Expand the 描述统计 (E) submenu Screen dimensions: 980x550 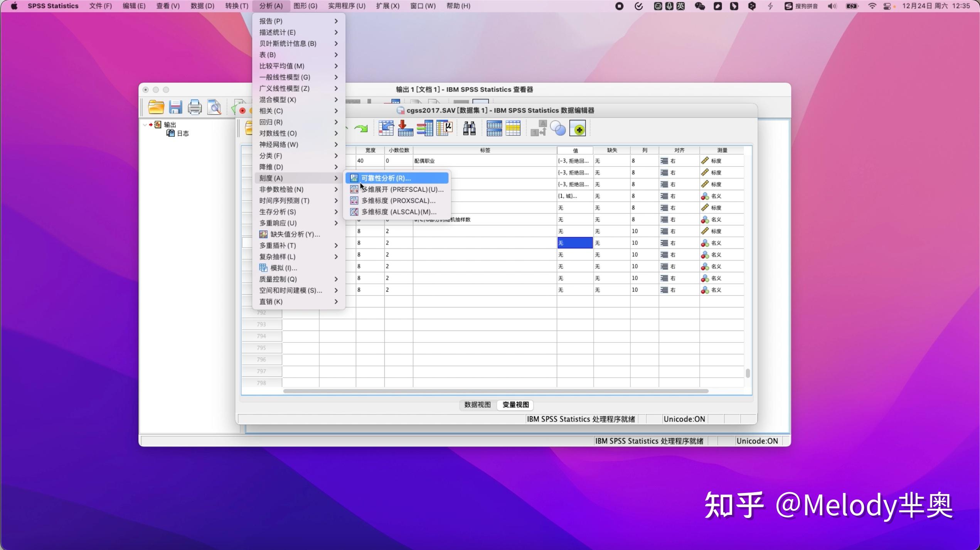(x=298, y=32)
